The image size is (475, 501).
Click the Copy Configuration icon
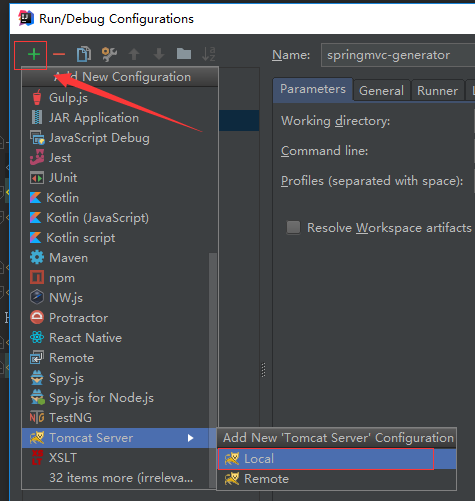tap(84, 54)
